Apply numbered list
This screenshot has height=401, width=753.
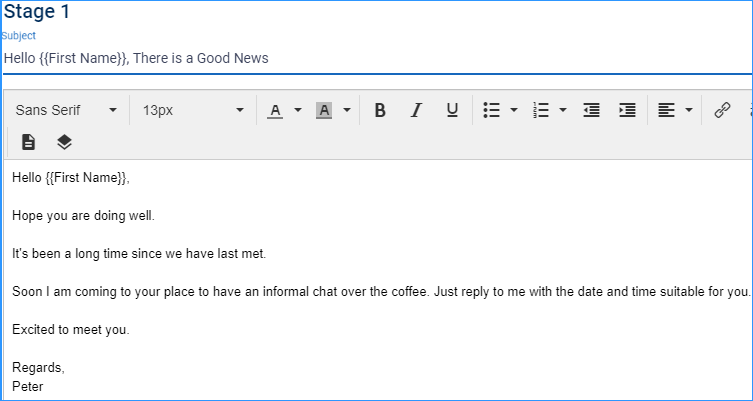(541, 110)
